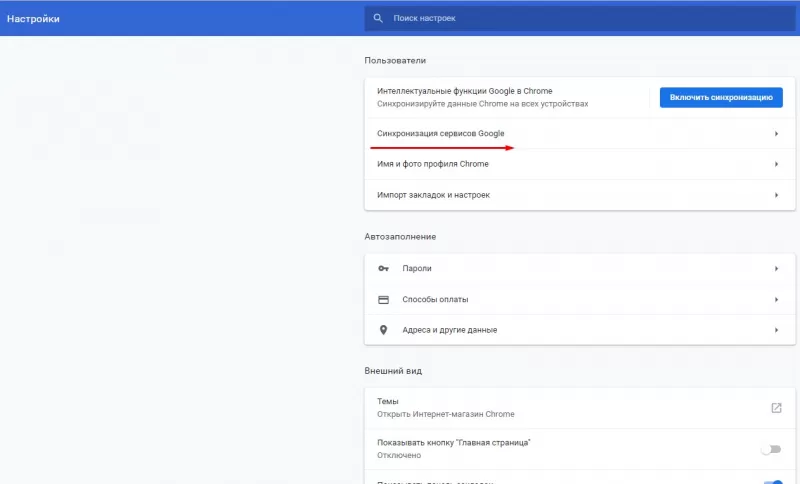
Task: Open the Способы оплаты row chevron
Action: pos(776,299)
